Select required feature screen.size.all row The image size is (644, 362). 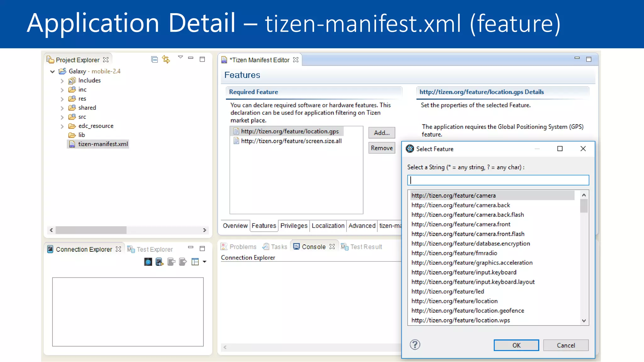pos(287,141)
